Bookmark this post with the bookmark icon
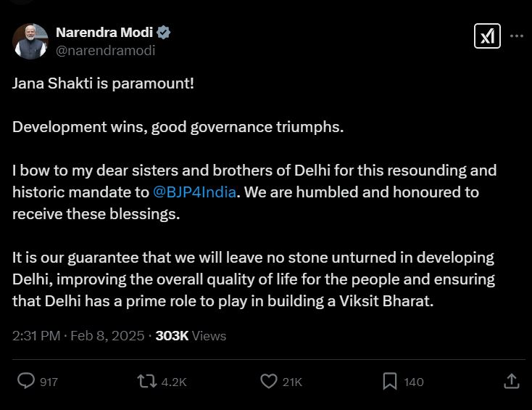This screenshot has height=410, width=532. (390, 381)
